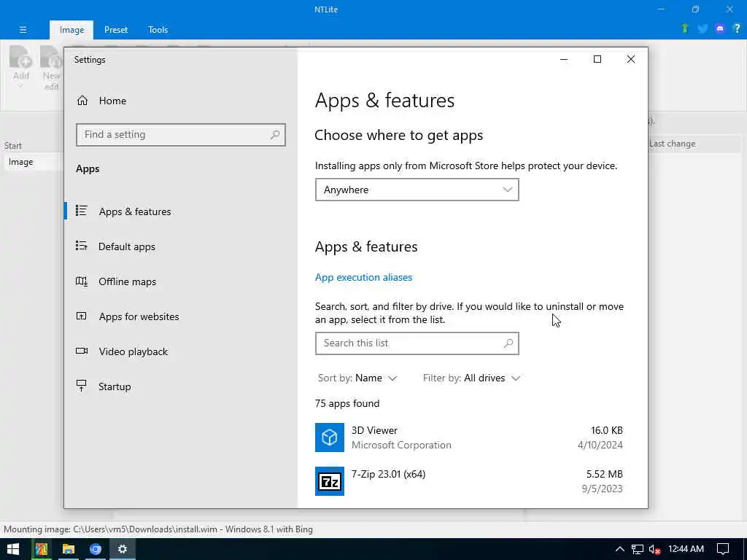Open the Twitter bird icon in NTLite
747x560 pixels.
(x=703, y=29)
